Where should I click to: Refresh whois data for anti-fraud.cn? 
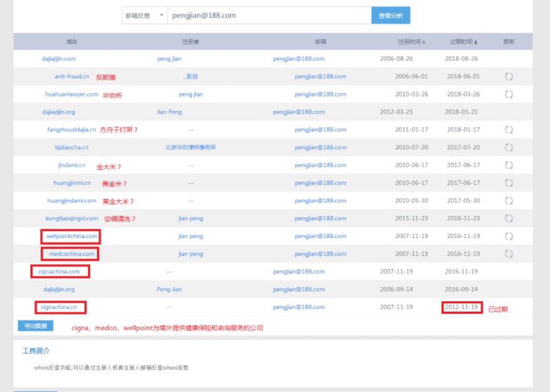(x=509, y=76)
